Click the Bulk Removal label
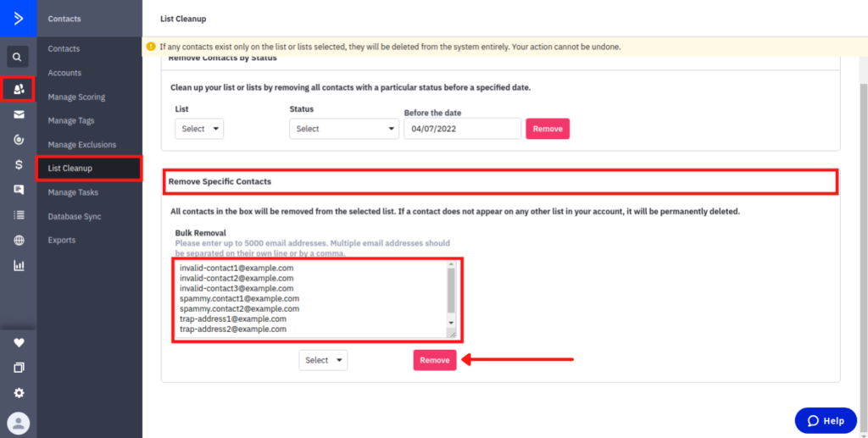The image size is (868, 438). [200, 233]
